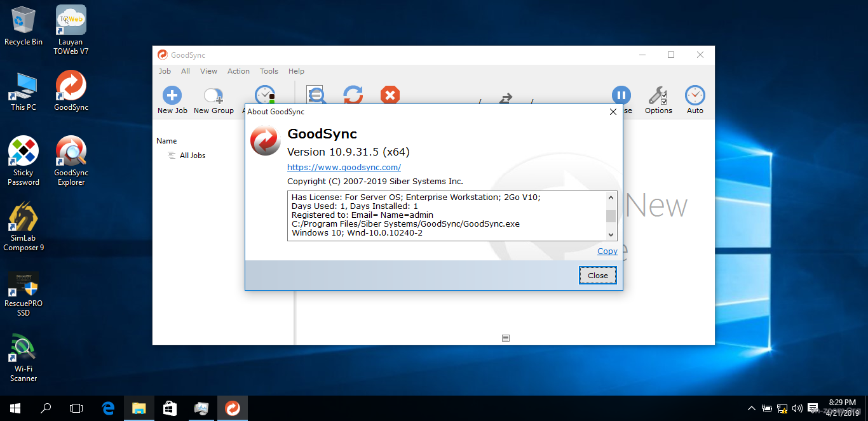
Task: Open the View menu
Action: (208, 71)
